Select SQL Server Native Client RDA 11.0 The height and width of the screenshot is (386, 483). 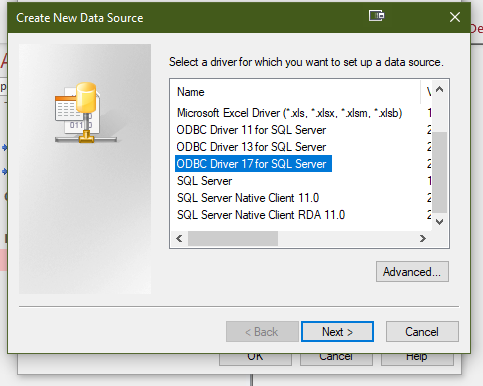click(x=261, y=215)
